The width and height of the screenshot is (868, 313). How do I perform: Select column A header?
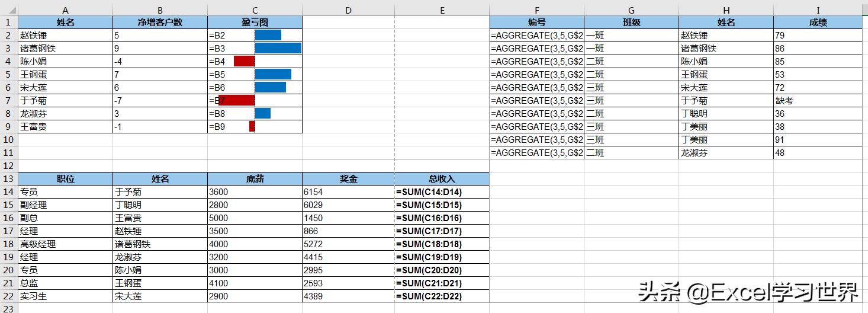coord(65,9)
